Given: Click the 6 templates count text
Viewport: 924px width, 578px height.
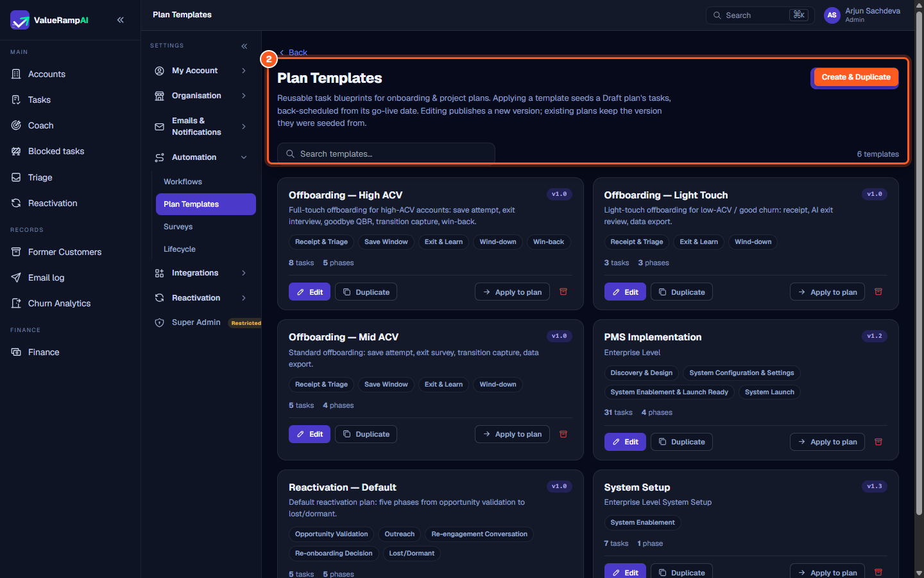Looking at the screenshot, I should [878, 154].
